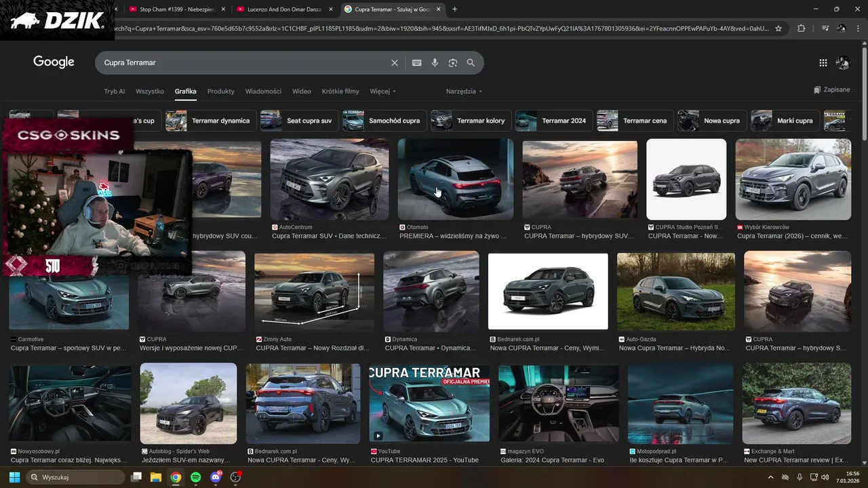The width and height of the screenshot is (868, 488).
Task: Filter by Terramar dynamica chip
Action: tap(211, 121)
